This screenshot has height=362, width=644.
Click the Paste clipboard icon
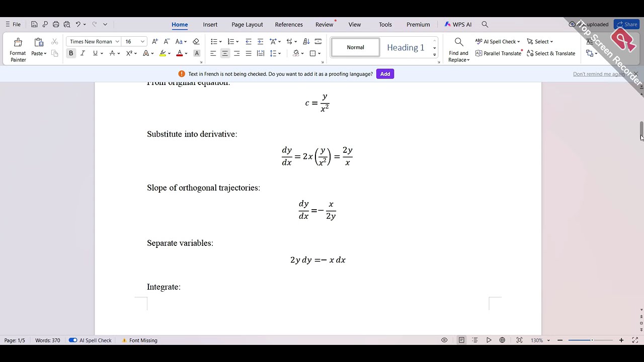pyautogui.click(x=39, y=42)
